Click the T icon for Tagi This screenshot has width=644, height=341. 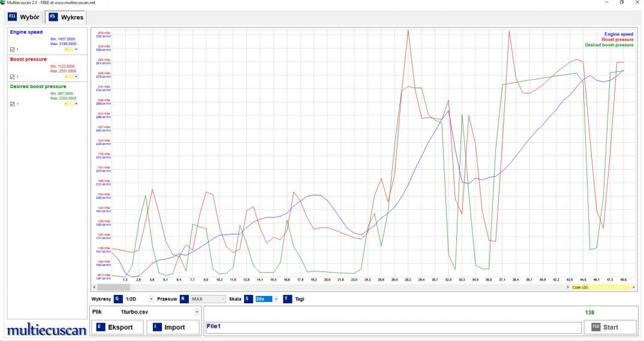pyautogui.click(x=287, y=298)
